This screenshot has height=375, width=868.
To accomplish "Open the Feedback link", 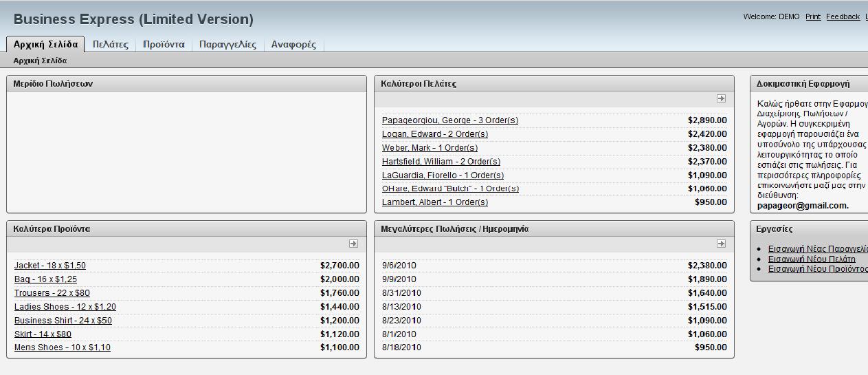I will click(843, 17).
